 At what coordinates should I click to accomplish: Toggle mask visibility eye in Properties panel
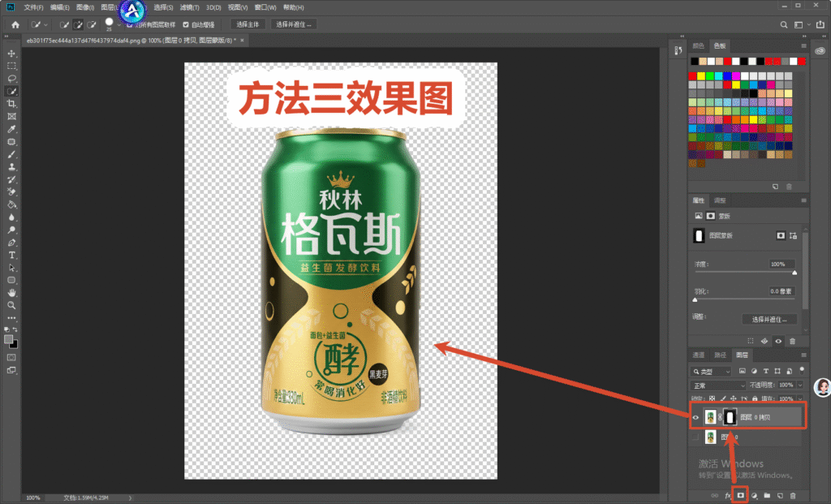tap(778, 341)
